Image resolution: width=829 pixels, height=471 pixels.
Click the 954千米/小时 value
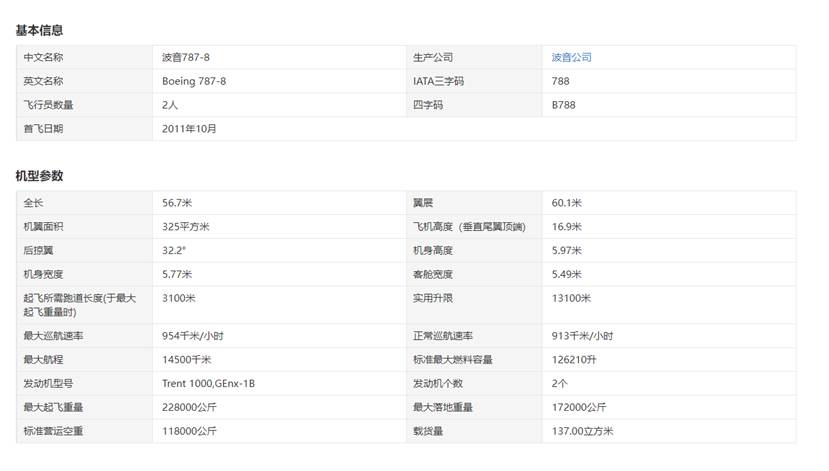193,336
